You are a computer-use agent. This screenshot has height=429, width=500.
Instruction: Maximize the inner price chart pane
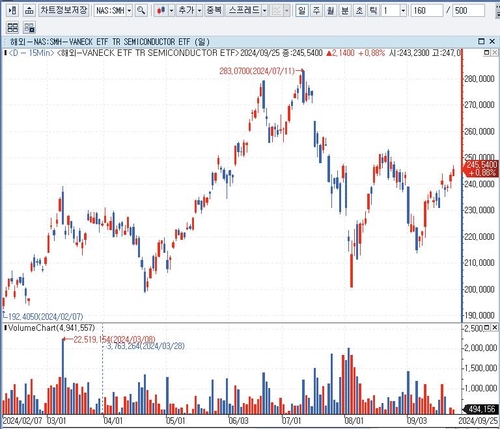coord(486,52)
